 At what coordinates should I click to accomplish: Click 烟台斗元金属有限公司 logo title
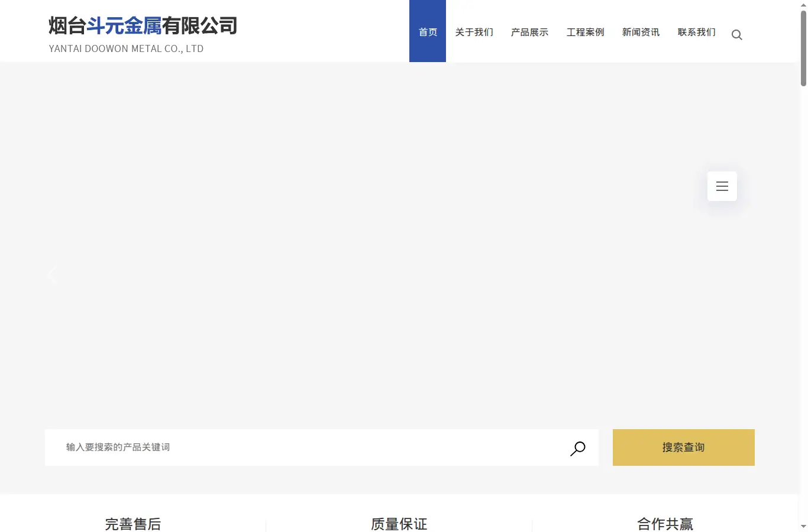click(143, 26)
